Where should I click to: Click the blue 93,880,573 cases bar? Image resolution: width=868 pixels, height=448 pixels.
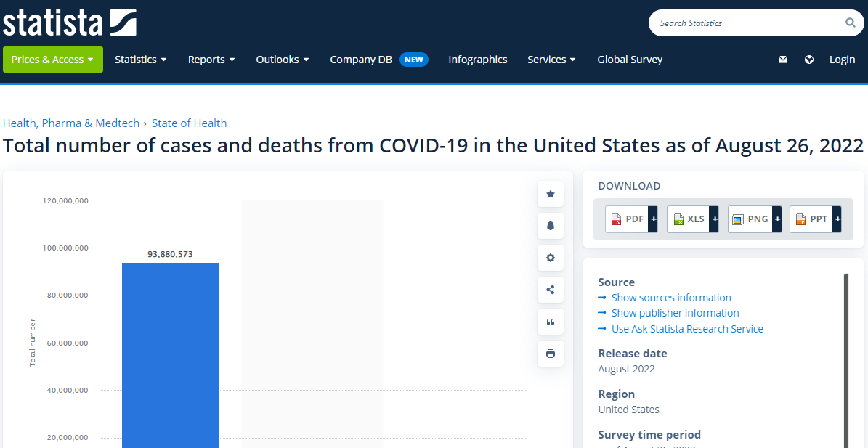[x=170, y=356]
